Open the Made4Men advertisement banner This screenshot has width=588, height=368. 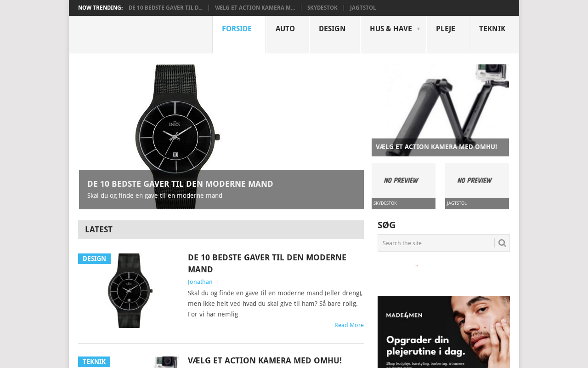444,332
